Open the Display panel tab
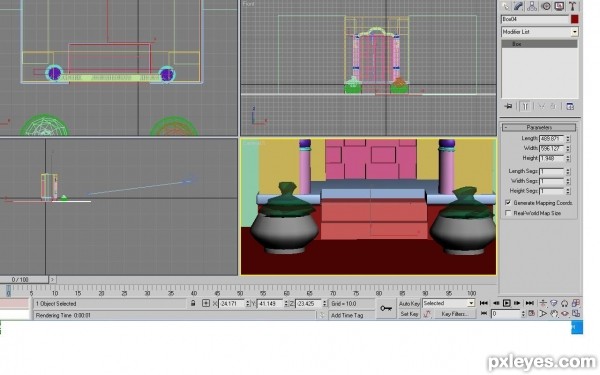Image resolution: width=600 pixels, height=375 pixels. 559,6
